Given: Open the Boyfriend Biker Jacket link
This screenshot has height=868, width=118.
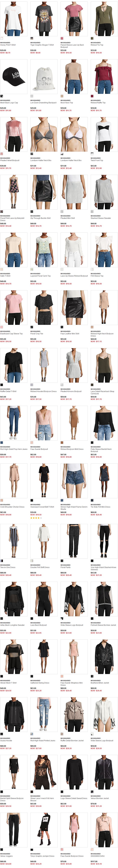Looking at the screenshot, I should pyautogui.click(x=100, y=683).
